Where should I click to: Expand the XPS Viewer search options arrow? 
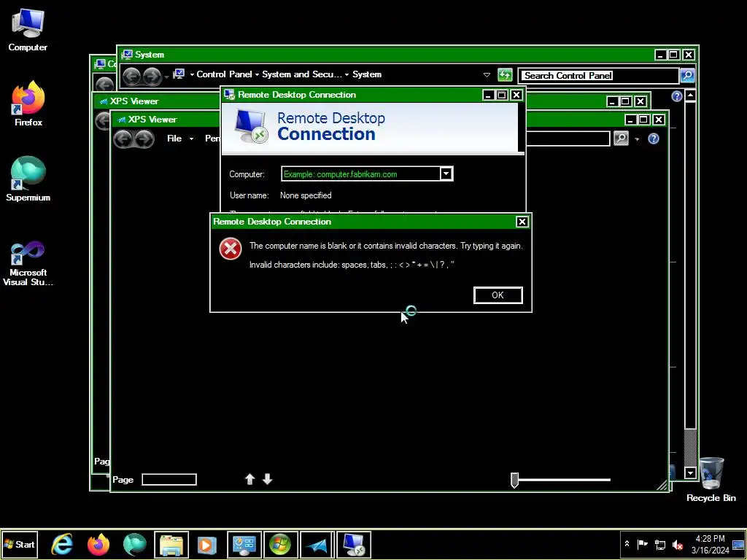(637, 139)
